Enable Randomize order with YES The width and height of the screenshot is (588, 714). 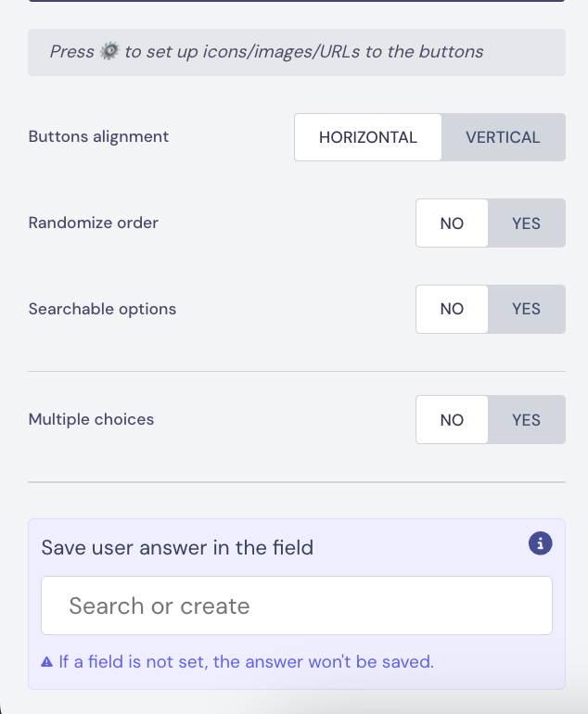(x=526, y=223)
